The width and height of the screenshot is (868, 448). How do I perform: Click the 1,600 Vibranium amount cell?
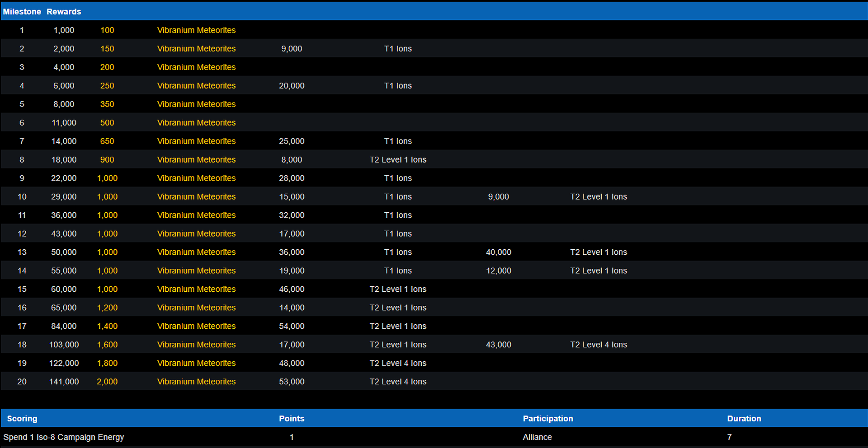click(107, 345)
